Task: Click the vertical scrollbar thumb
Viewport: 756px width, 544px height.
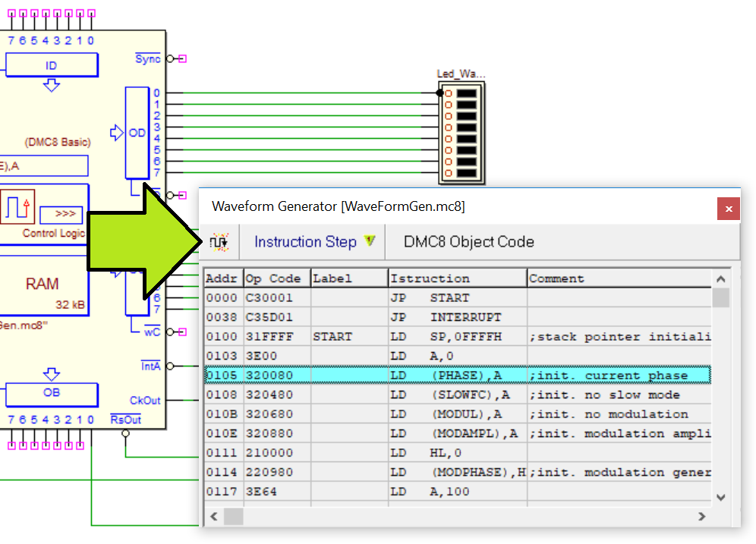Action: click(721, 297)
